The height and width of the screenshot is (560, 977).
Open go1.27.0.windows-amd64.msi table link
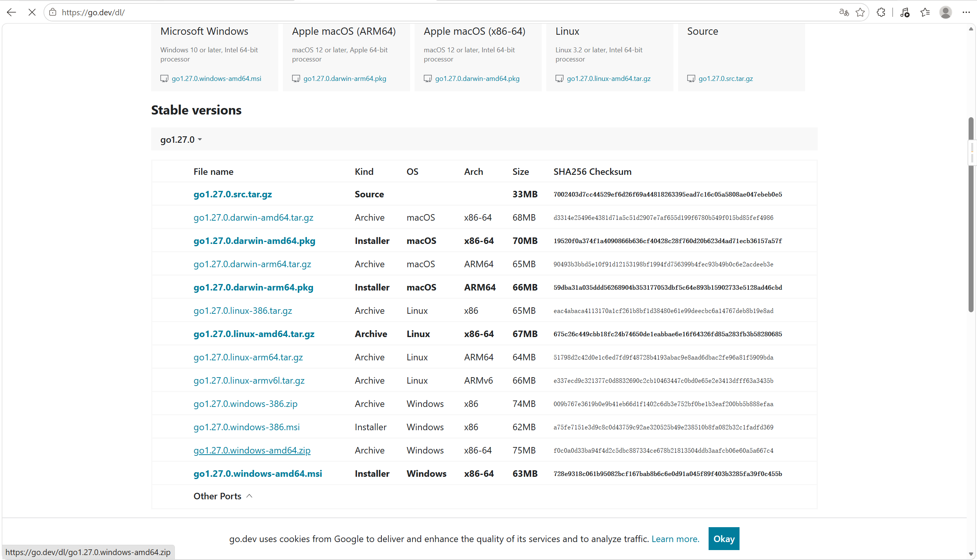point(258,473)
